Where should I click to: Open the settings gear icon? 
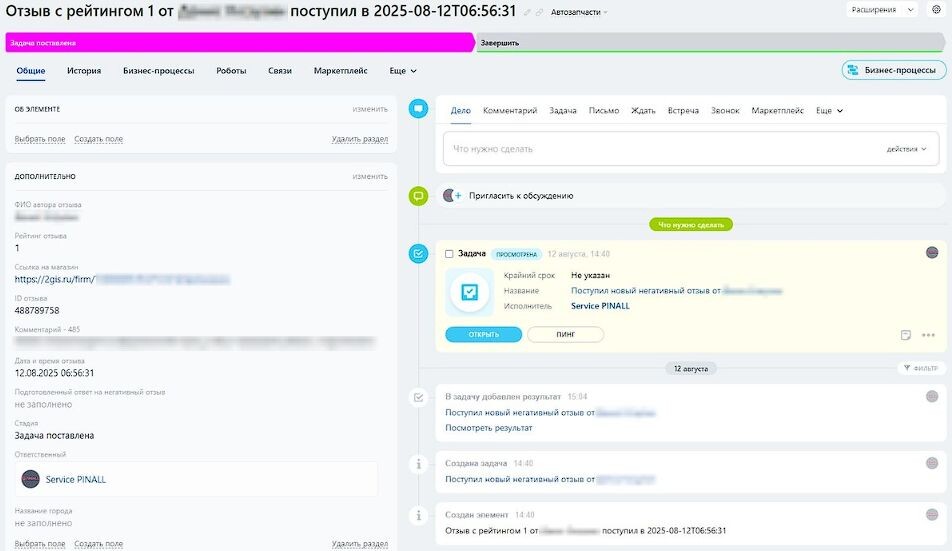pos(936,10)
